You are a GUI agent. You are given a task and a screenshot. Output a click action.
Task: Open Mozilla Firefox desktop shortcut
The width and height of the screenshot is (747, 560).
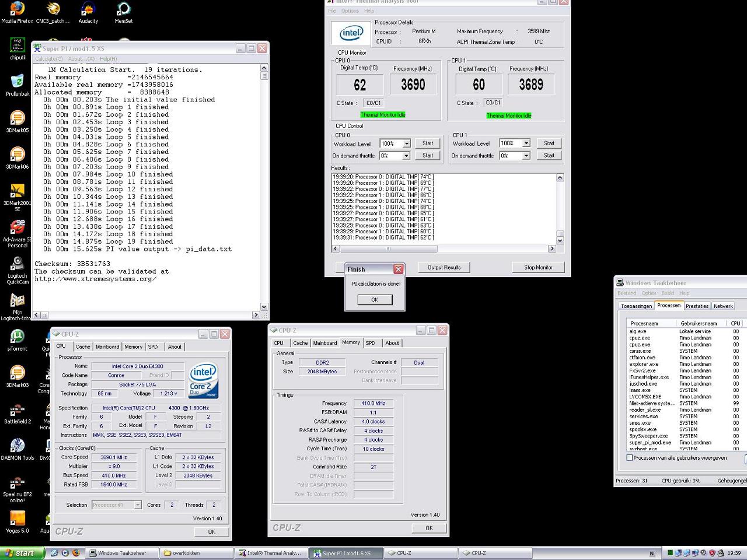click(18, 12)
